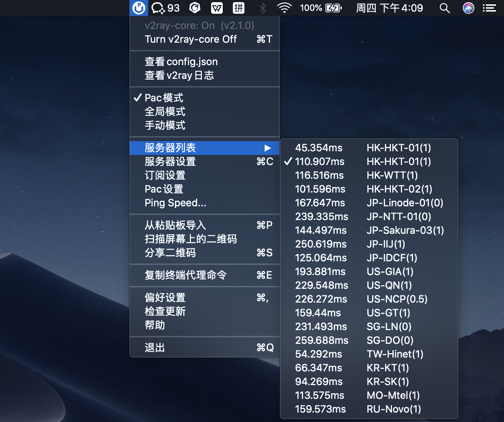Choose 从粘贴板导入

[205, 225]
